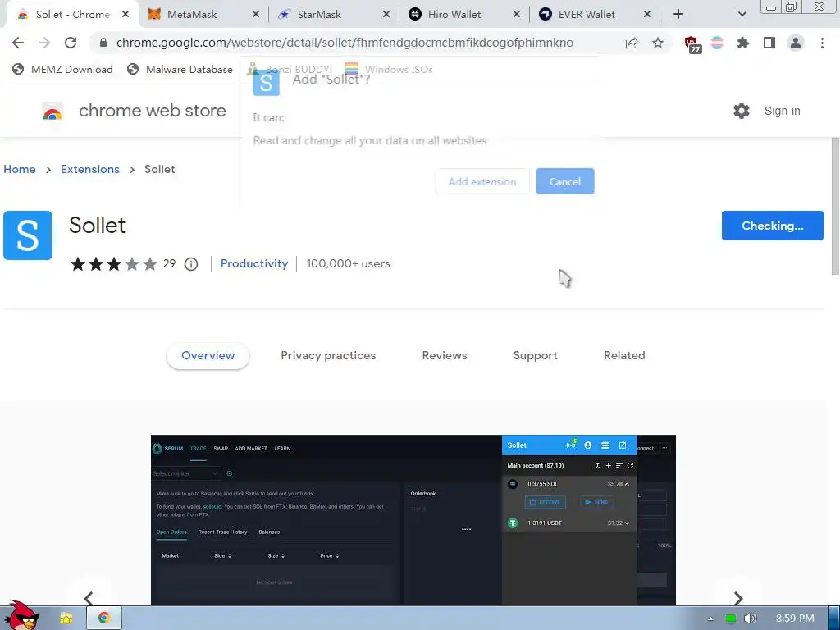This screenshot has height=630, width=840.
Task: Open the MEMZ Download bookmark
Action: tap(62, 69)
